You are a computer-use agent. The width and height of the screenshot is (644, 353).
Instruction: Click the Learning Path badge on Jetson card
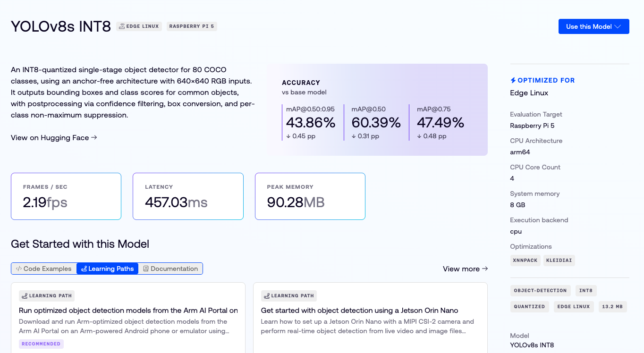pyautogui.click(x=289, y=296)
